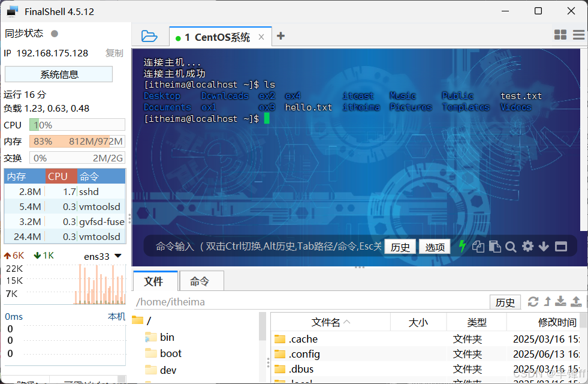Image resolution: width=588 pixels, height=384 pixels.
Task: Upload a file with upload icon
Action: click(x=576, y=301)
